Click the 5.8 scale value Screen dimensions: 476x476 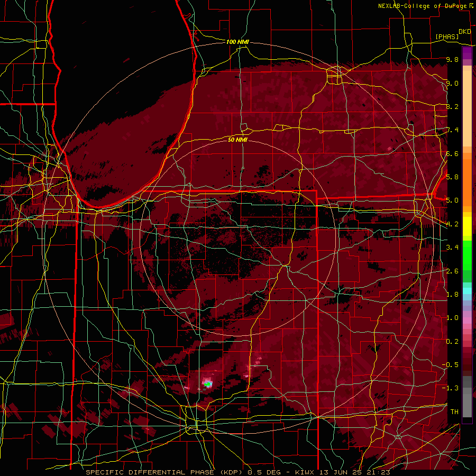click(x=452, y=177)
